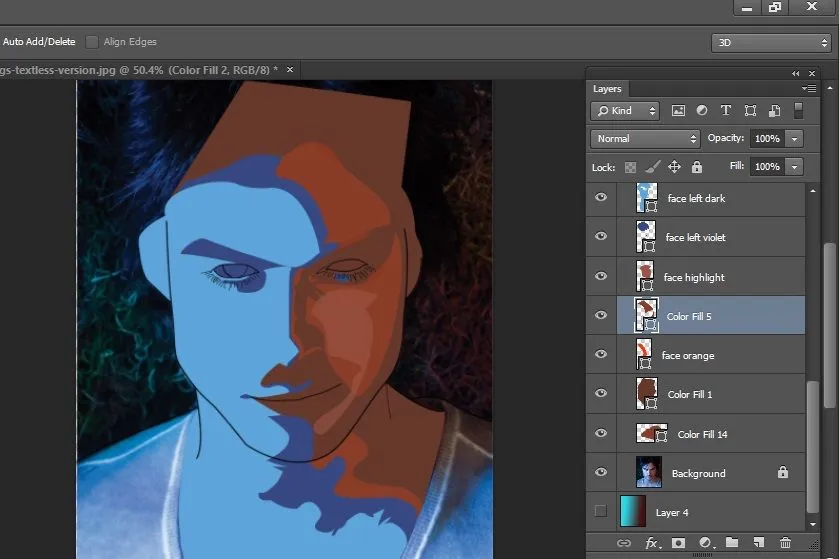The height and width of the screenshot is (559, 839).
Task: Toggle visibility of face highlight layer
Action: (601, 277)
